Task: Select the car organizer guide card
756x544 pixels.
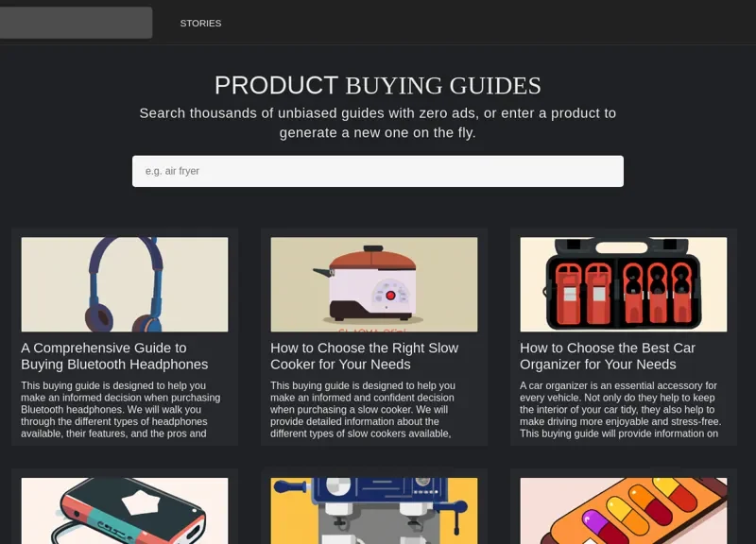Action: pos(623,336)
